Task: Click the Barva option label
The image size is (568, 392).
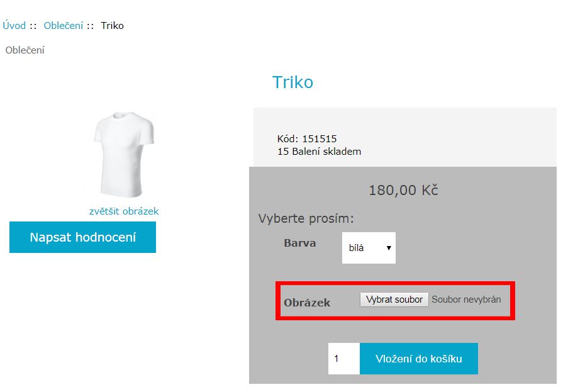Action: click(300, 243)
